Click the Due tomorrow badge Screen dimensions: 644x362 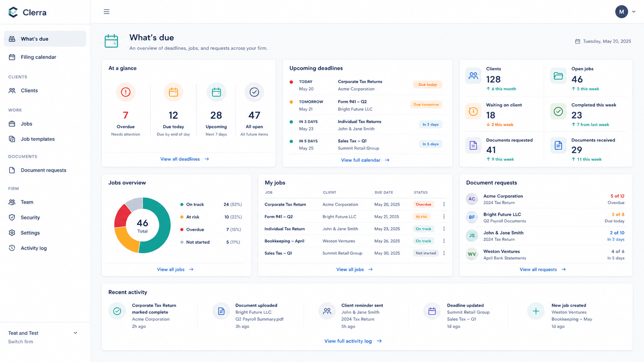pos(426,105)
